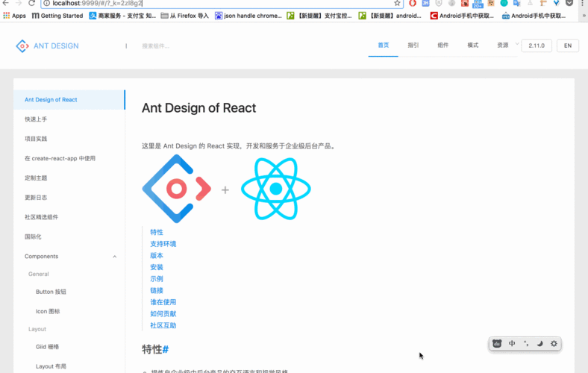The width and height of the screenshot is (588, 373).
Task: Switch to the 首页 tab
Action: click(384, 46)
